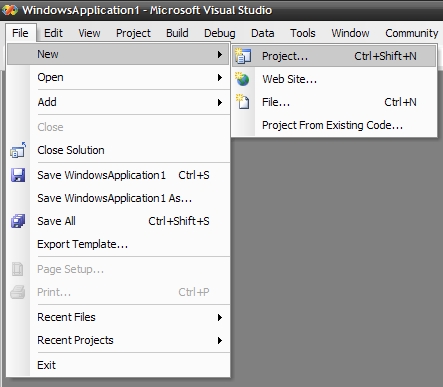Screen dimensions: 443x387
Task: Open the Debug menu
Action: pos(220,33)
